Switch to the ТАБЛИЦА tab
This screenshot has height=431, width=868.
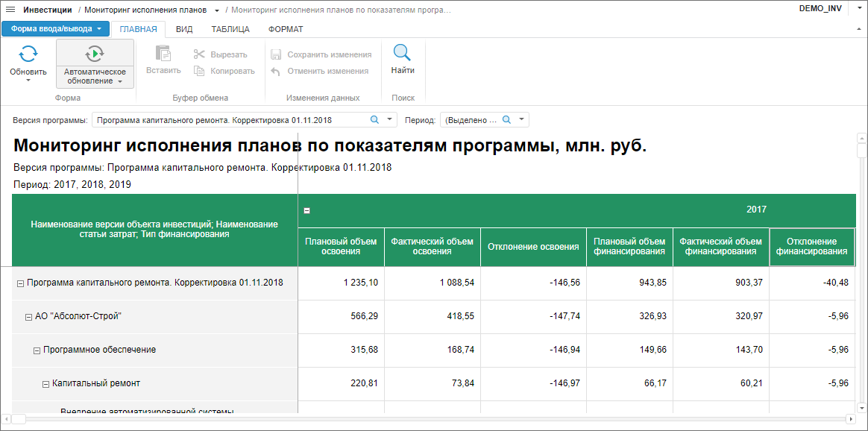click(230, 29)
